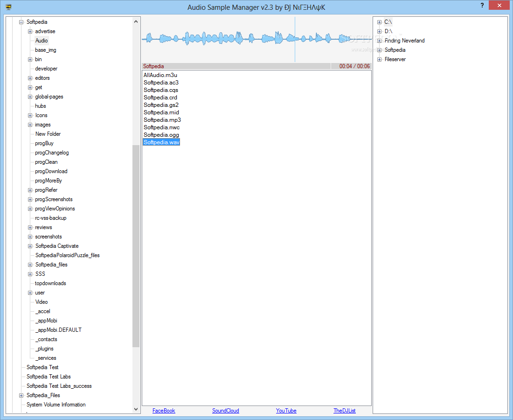Select the Softpedia.gs2 file
The width and height of the screenshot is (513, 420).
pyautogui.click(x=161, y=105)
